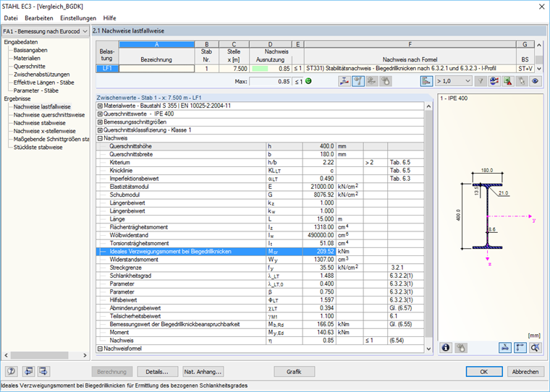Toggle the highlighted eye-and-pin view icon
This screenshot has width=550, height=392.
click(357, 81)
